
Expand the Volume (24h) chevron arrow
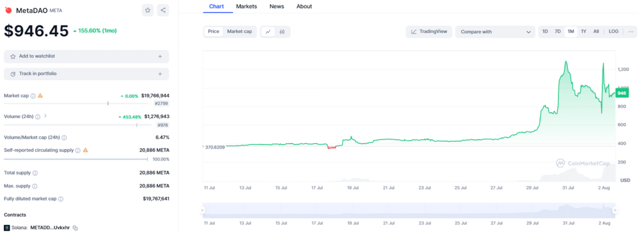coord(45,116)
